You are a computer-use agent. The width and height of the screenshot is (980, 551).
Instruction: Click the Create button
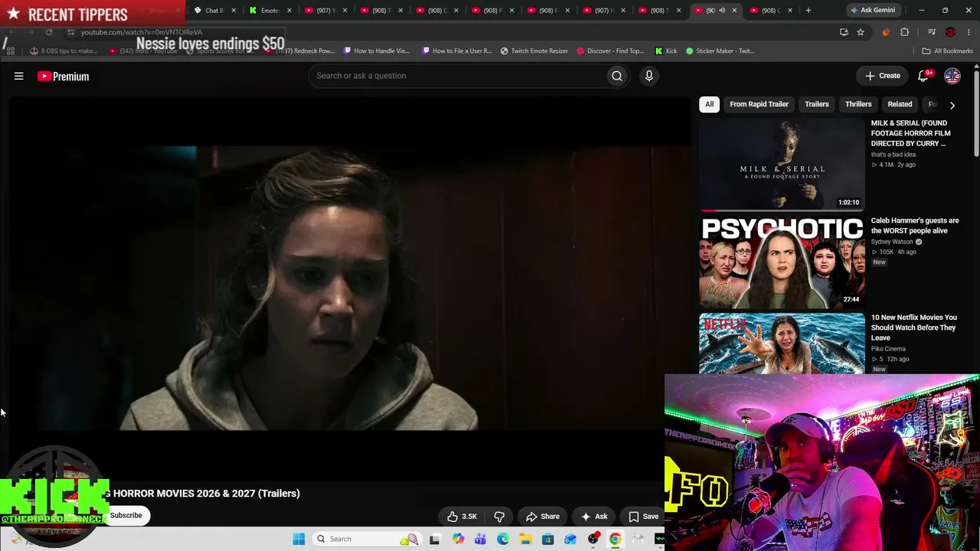[883, 76]
